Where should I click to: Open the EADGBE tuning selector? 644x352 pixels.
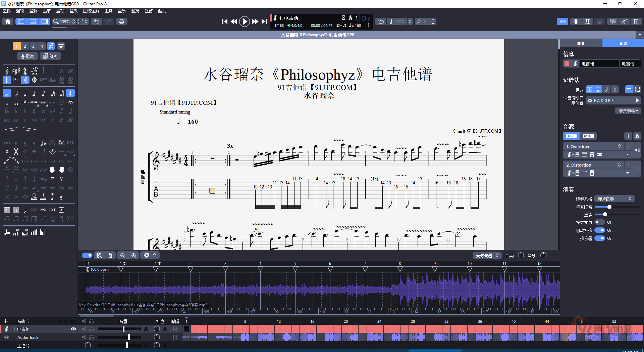(x=610, y=100)
